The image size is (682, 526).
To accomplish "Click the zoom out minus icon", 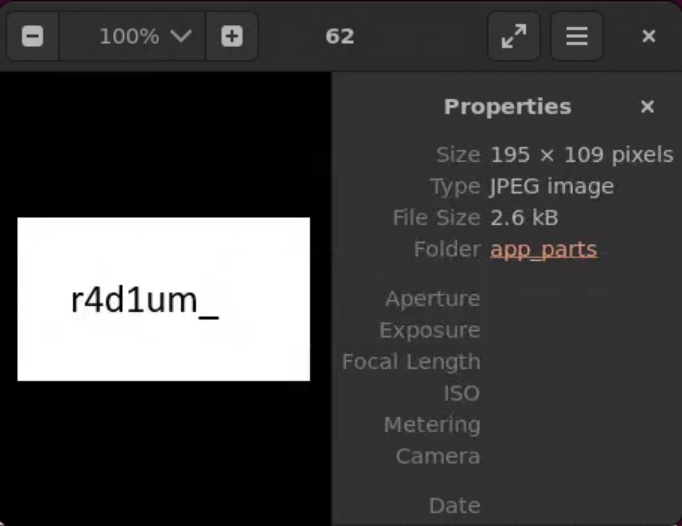I will coord(33,36).
